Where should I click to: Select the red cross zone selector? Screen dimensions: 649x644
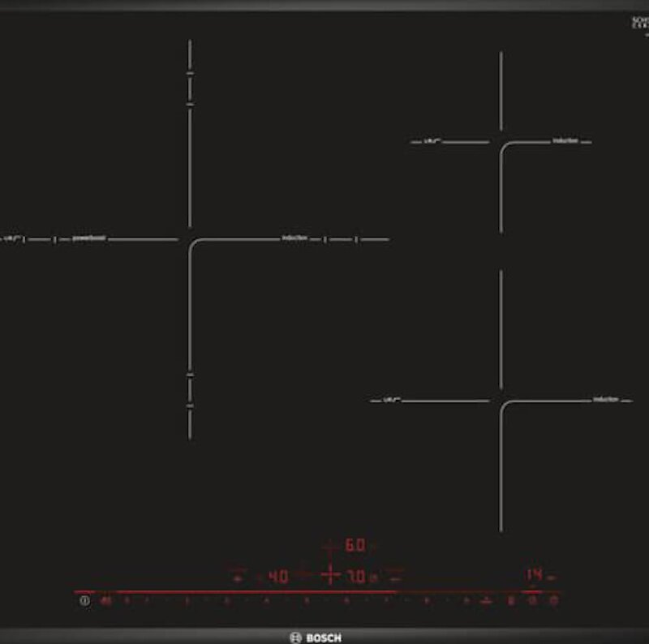pyautogui.click(x=330, y=577)
